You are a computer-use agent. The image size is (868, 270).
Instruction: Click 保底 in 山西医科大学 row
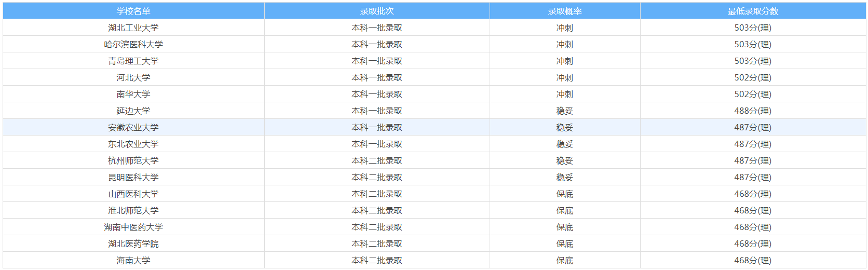(x=565, y=194)
